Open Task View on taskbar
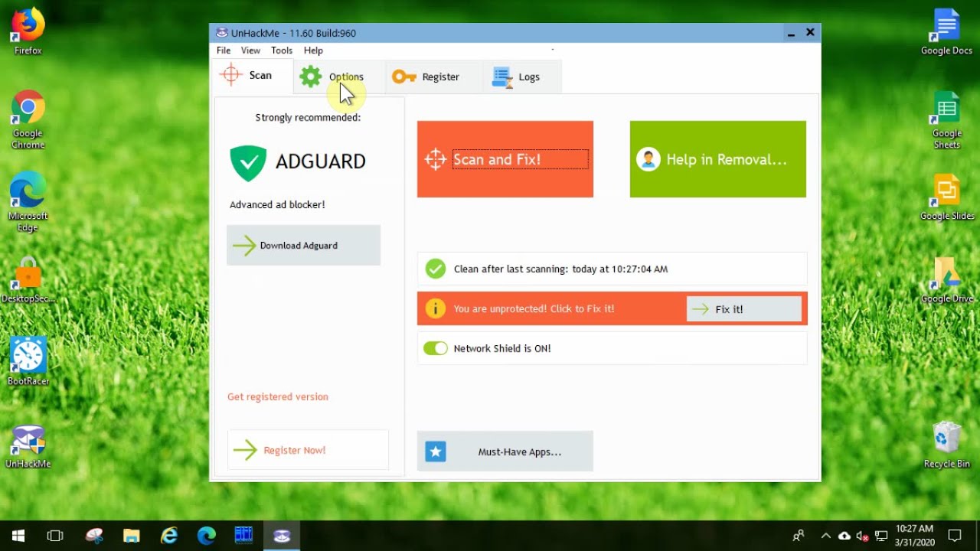 [x=55, y=536]
